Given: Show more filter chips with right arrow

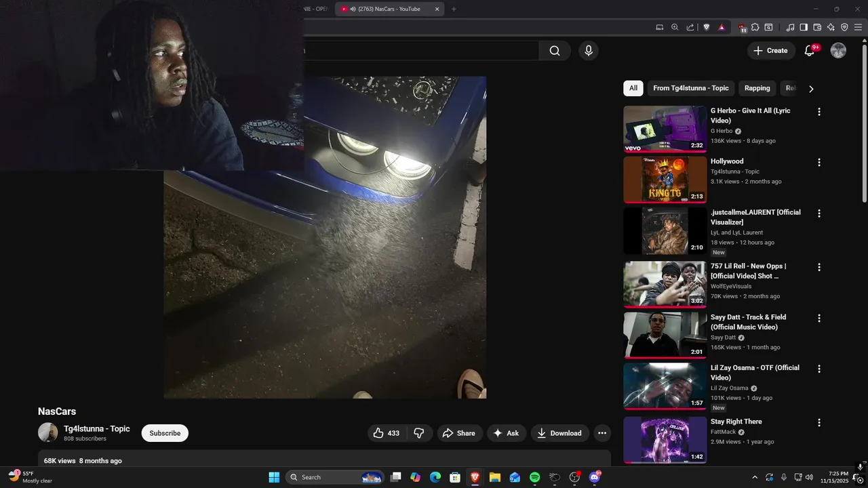Looking at the screenshot, I should point(811,89).
